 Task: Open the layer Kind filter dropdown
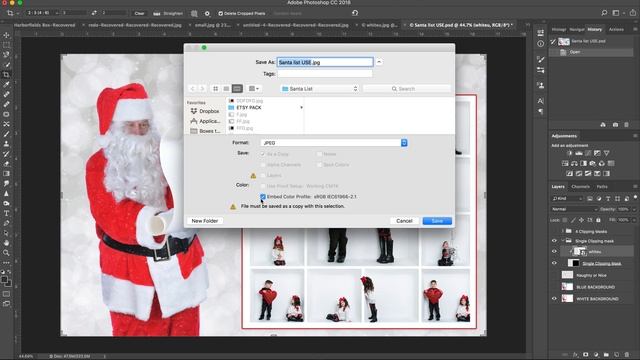[x=568, y=198]
